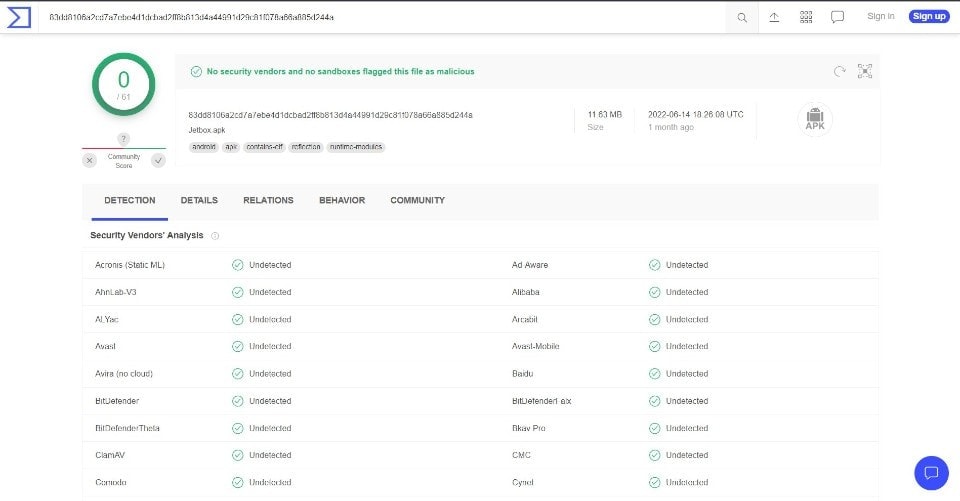Click the Community Score label

point(124,161)
